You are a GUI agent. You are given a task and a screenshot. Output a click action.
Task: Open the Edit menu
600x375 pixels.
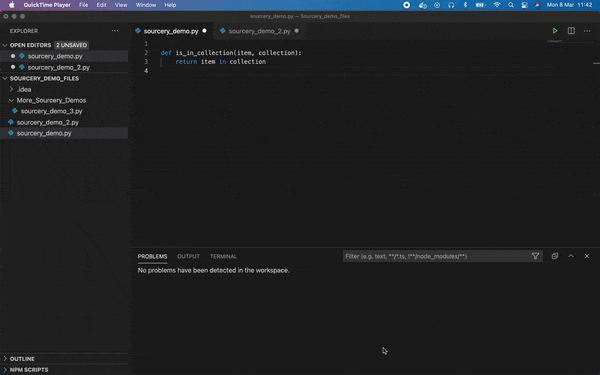101,5
